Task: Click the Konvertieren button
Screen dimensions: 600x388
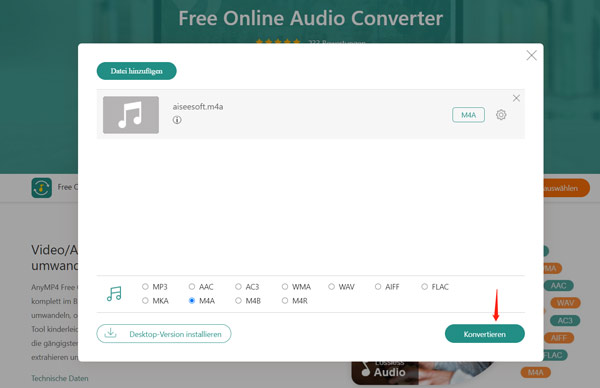Action: (484, 334)
